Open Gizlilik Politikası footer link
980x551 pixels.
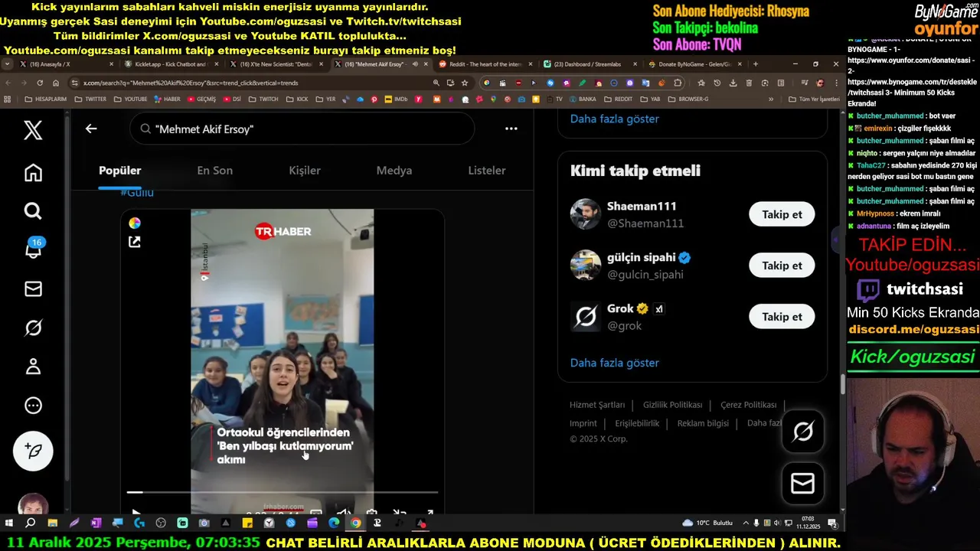672,405
